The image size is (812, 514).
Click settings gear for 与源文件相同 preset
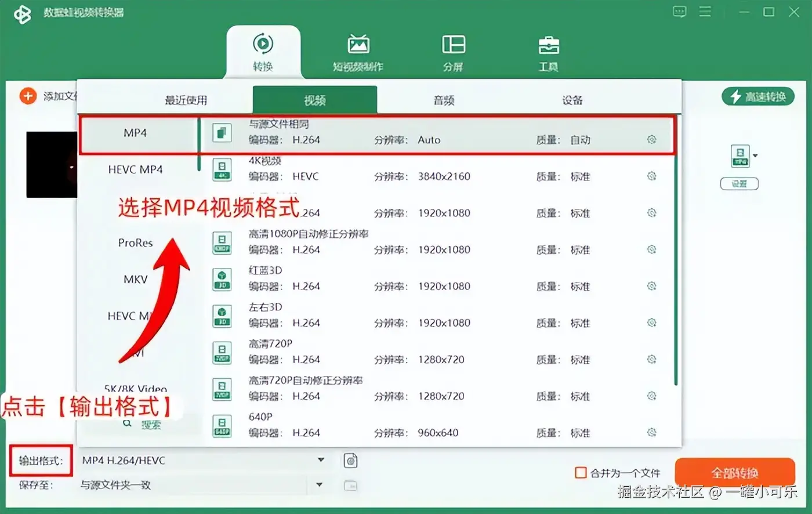651,139
